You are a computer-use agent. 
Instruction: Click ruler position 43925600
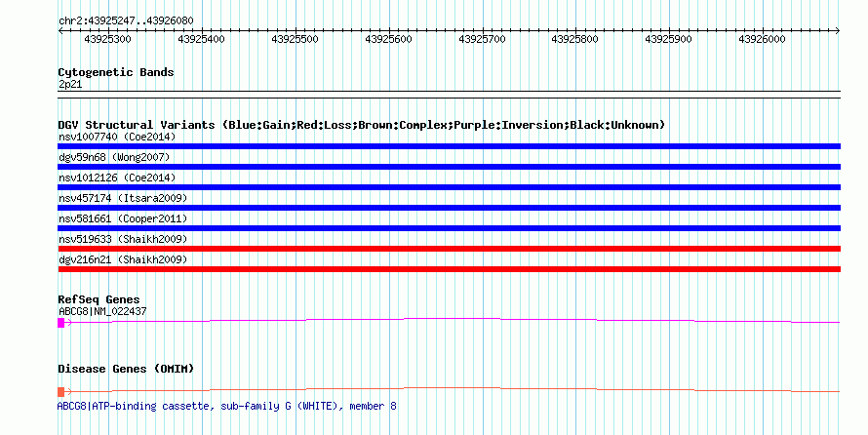point(388,40)
